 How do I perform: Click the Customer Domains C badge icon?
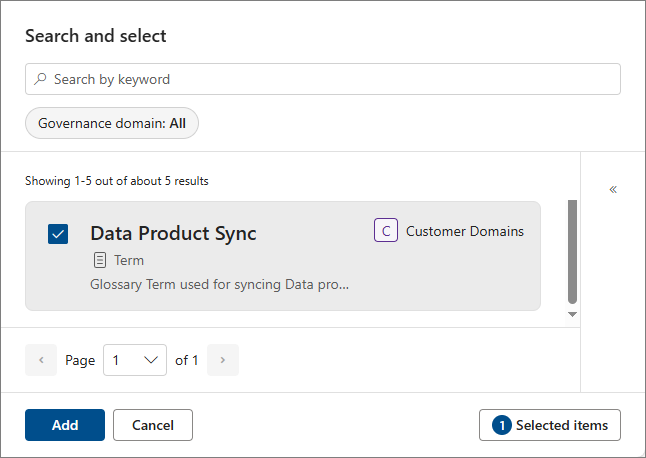386,230
